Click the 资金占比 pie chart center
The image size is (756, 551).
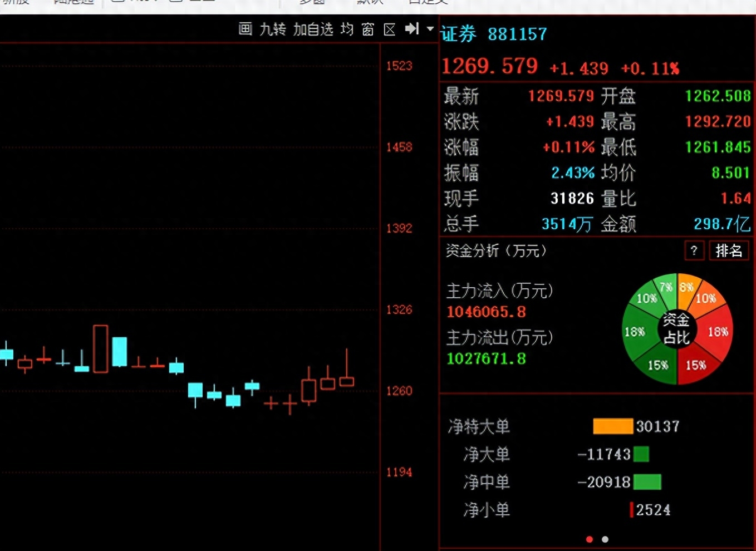[x=677, y=329]
